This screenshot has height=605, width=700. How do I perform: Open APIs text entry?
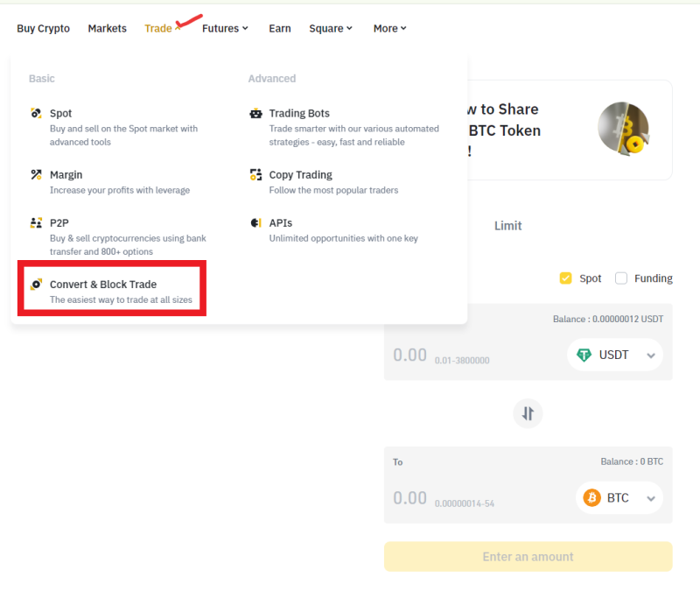(280, 223)
